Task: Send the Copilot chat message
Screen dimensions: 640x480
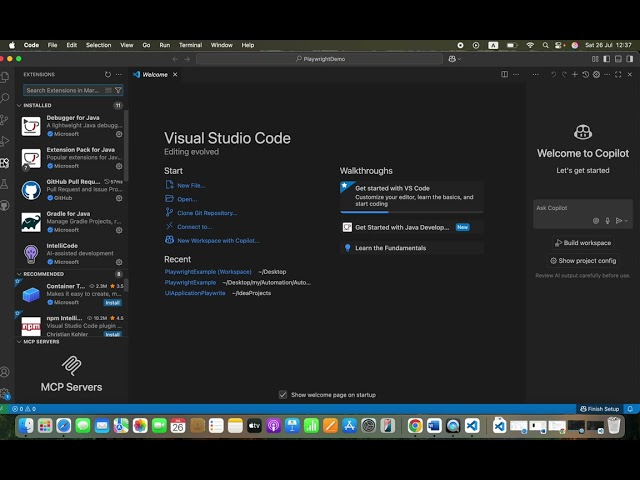Action: [x=619, y=221]
